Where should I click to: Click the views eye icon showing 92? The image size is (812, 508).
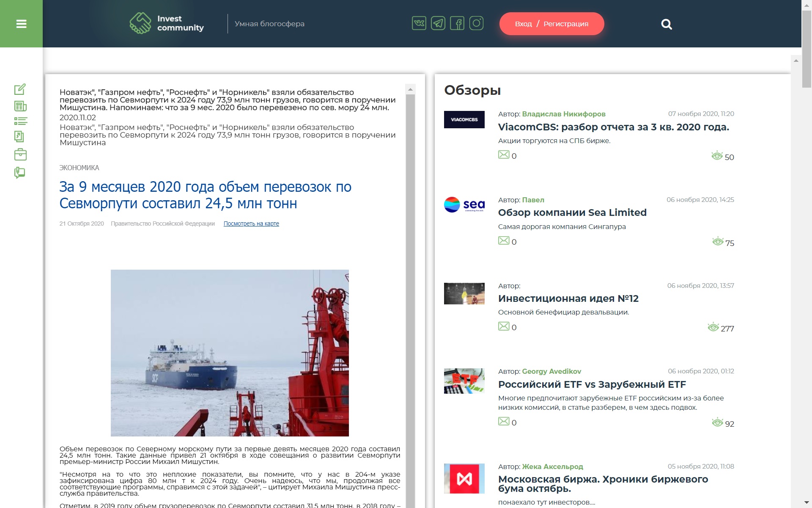pyautogui.click(x=717, y=422)
